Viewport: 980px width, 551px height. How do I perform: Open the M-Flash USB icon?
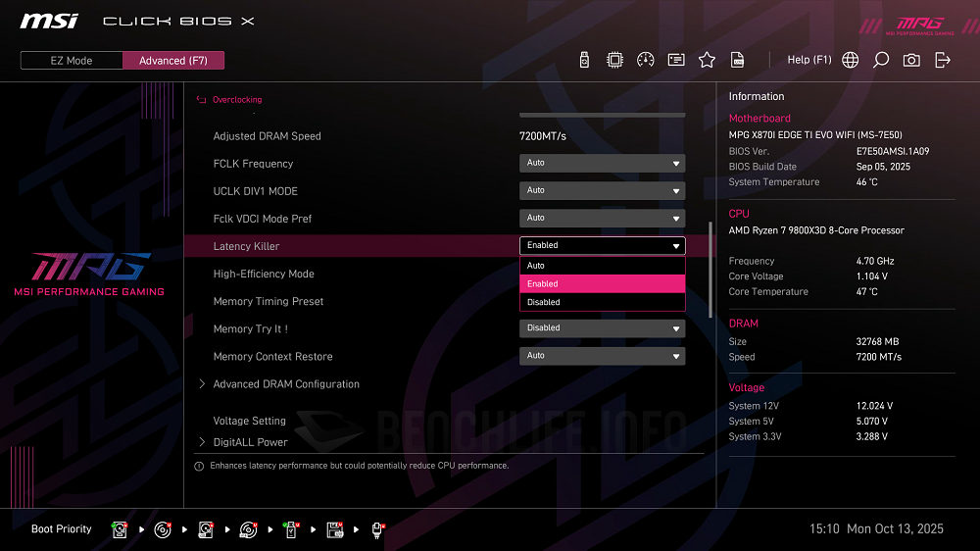(585, 60)
